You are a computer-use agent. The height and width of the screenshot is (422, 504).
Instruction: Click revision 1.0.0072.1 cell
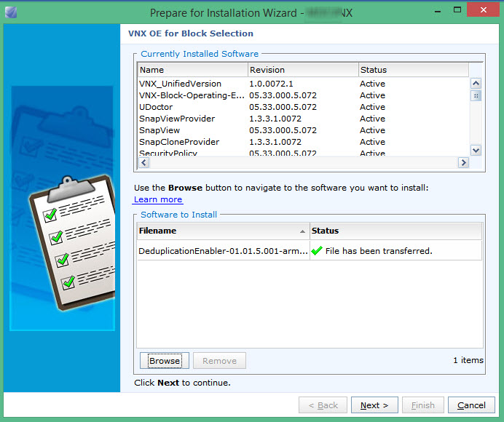(x=271, y=84)
